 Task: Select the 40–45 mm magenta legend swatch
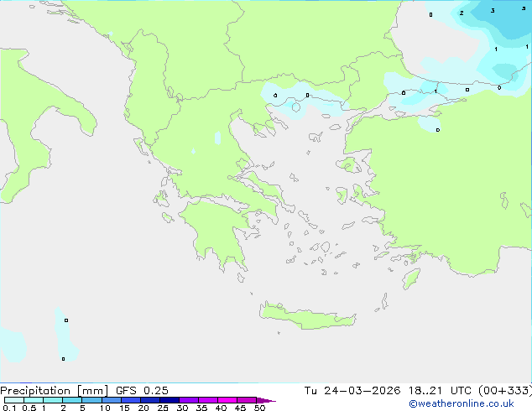pyautogui.click(x=227, y=400)
